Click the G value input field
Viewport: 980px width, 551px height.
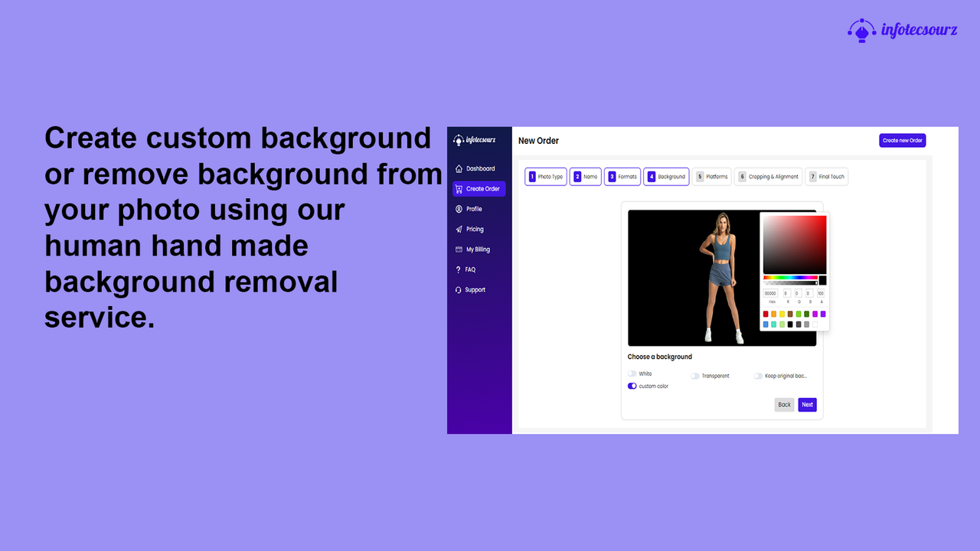(x=799, y=293)
